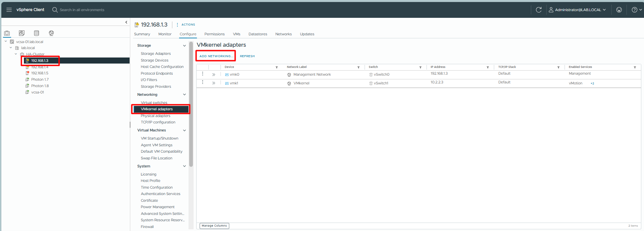Viewport: 644px width, 231px height.
Task: Open the Administrator@LAB.LOCAL user dropdown
Action: click(x=577, y=10)
